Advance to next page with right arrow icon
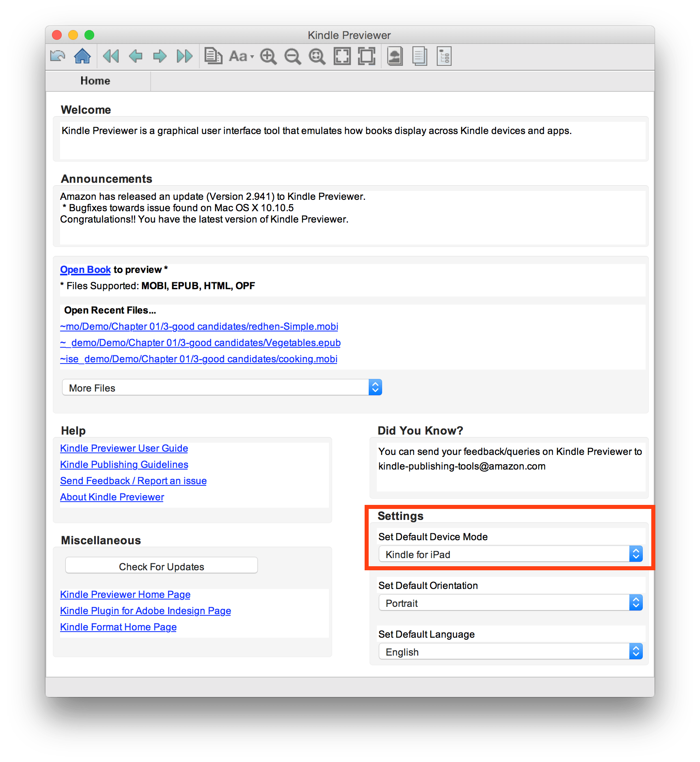700x762 pixels. pyautogui.click(x=160, y=56)
